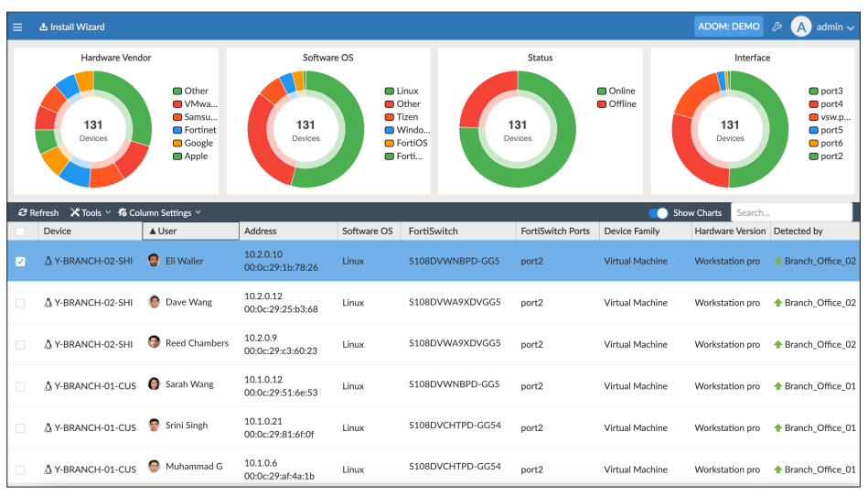
Task: Expand the Column Settings dropdown
Action: tap(198, 212)
